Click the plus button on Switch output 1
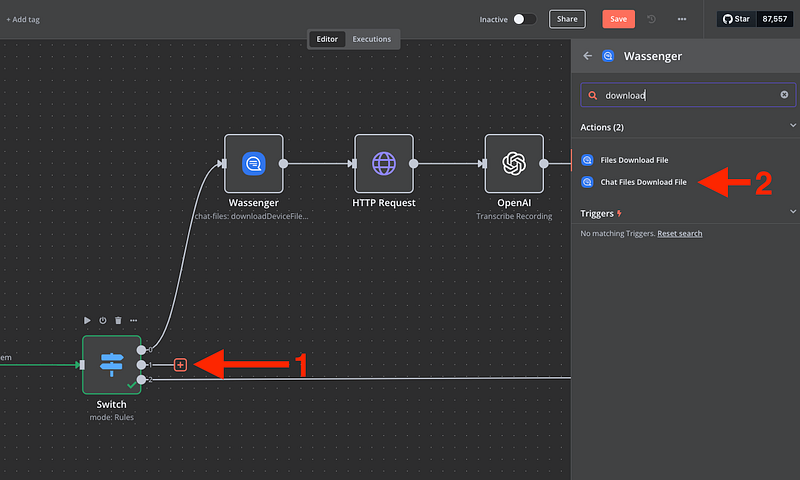The width and height of the screenshot is (800, 480). pyautogui.click(x=180, y=365)
